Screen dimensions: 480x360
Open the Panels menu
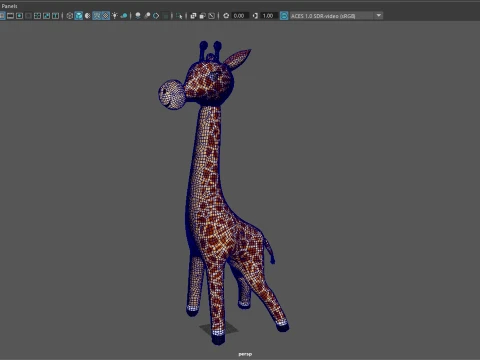[9, 6]
